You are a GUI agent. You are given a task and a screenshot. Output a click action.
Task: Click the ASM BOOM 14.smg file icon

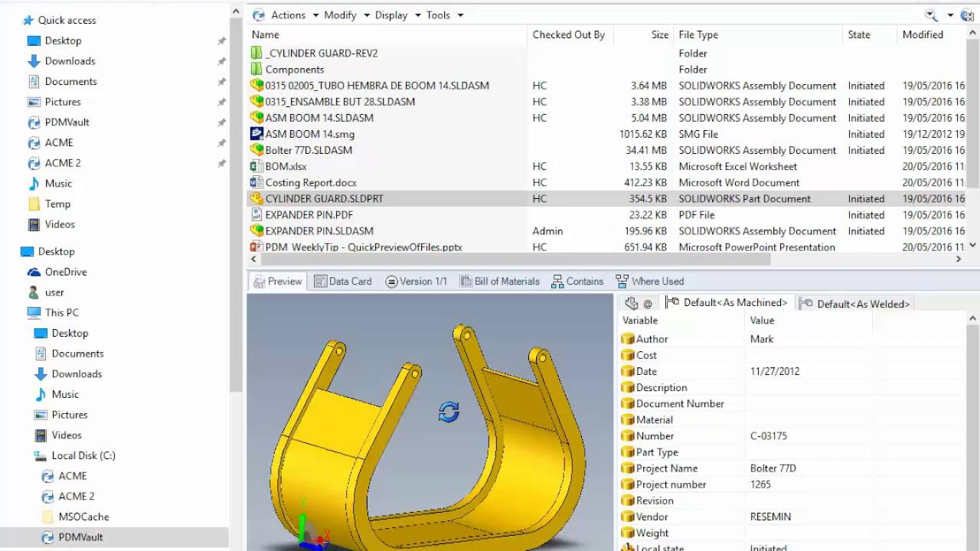[x=256, y=134]
